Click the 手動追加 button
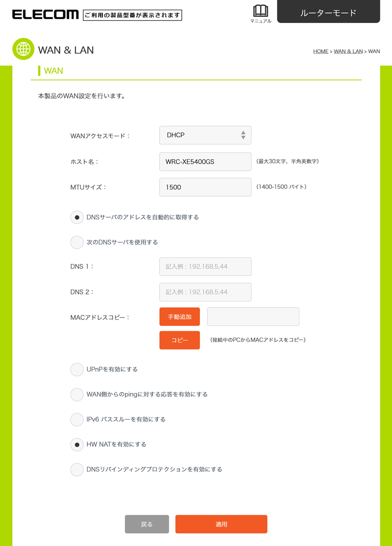Image resolution: width=392 pixels, height=546 pixels. 180,317
